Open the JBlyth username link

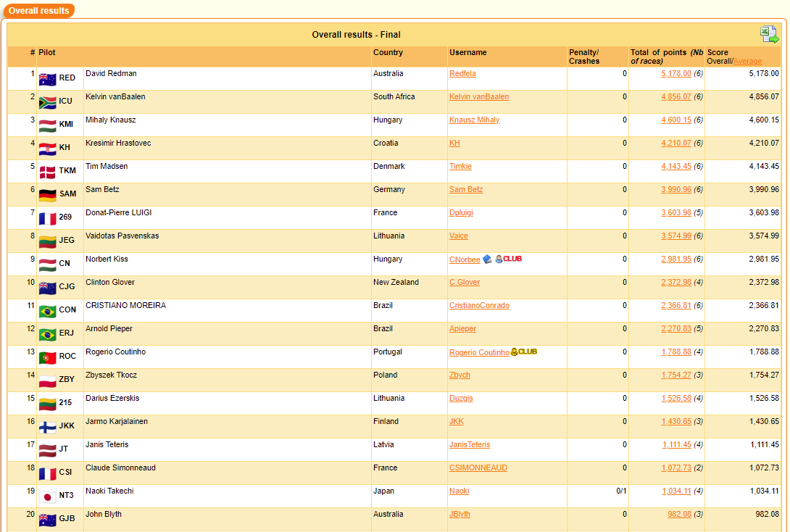point(460,514)
